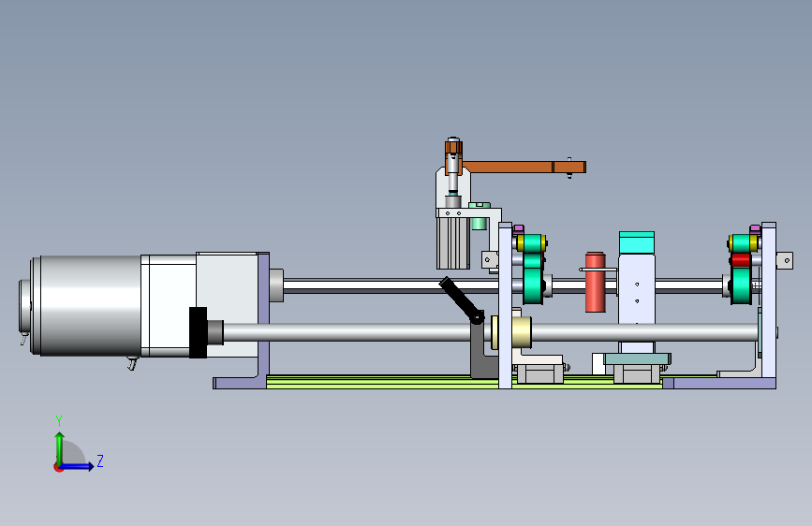Select the thin upper guide shaft
This screenshot has height=526, width=812.
[x=389, y=285]
